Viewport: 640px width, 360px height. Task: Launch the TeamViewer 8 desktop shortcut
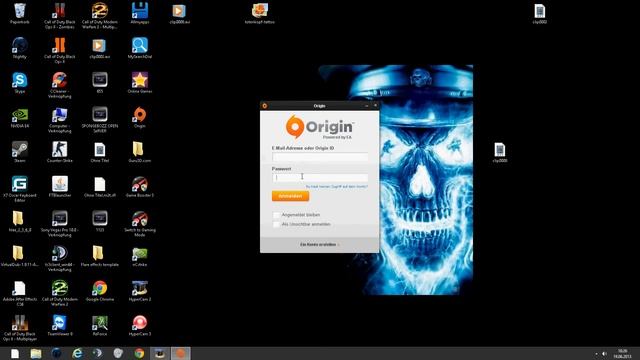point(60,325)
